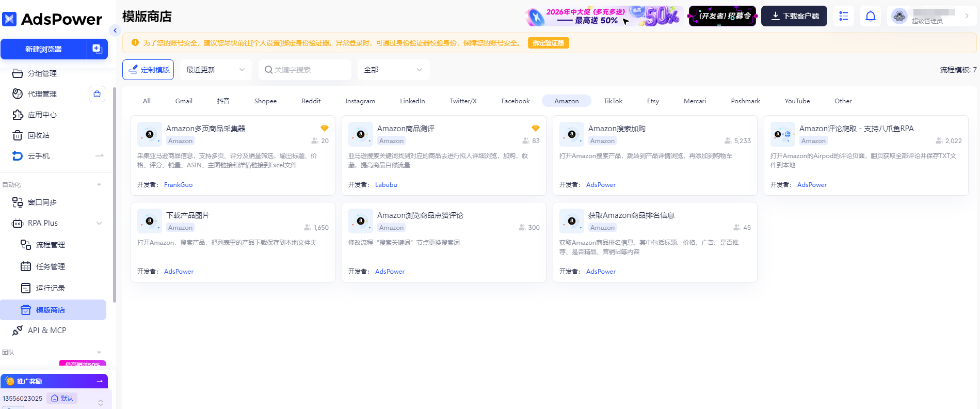Open the 最近更新 sort dropdown
980x409 pixels.
tap(216, 70)
